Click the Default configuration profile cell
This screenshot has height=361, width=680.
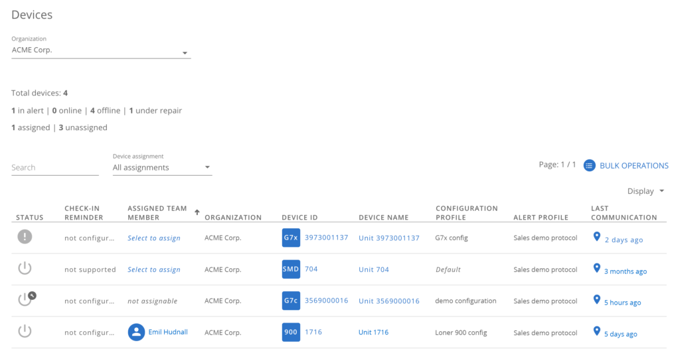(x=448, y=269)
